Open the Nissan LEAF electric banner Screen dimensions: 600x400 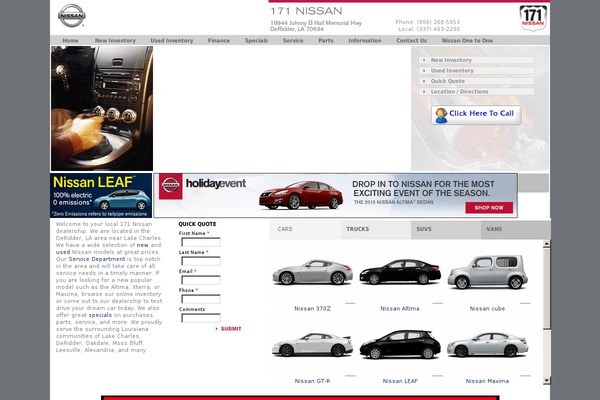[101, 196]
